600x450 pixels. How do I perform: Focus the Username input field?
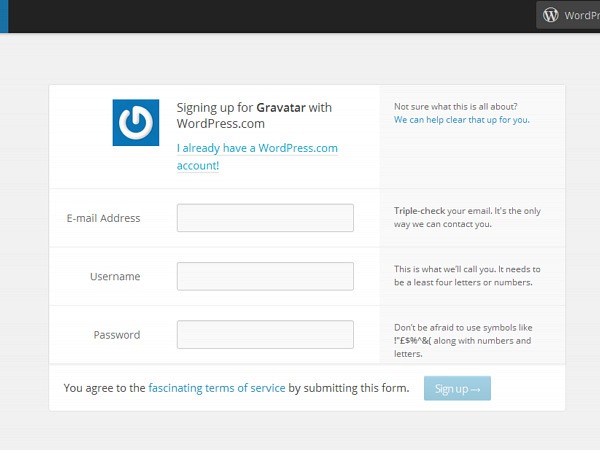[265, 276]
